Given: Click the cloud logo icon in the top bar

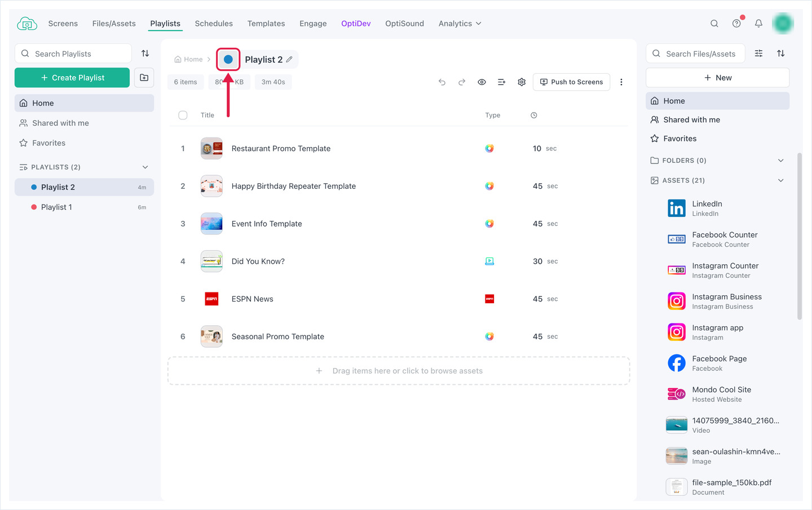Looking at the screenshot, I should (x=27, y=24).
